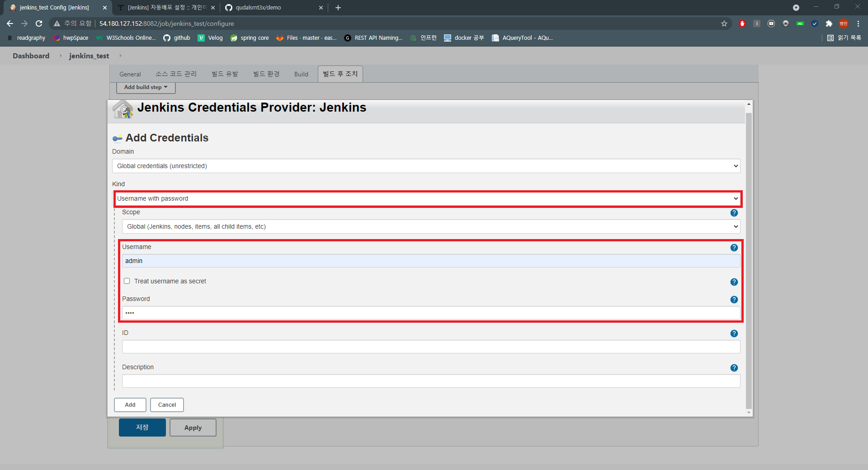Screen dimensions: 868x470
Task: Bookmark this page with the star icon
Action: point(724,23)
